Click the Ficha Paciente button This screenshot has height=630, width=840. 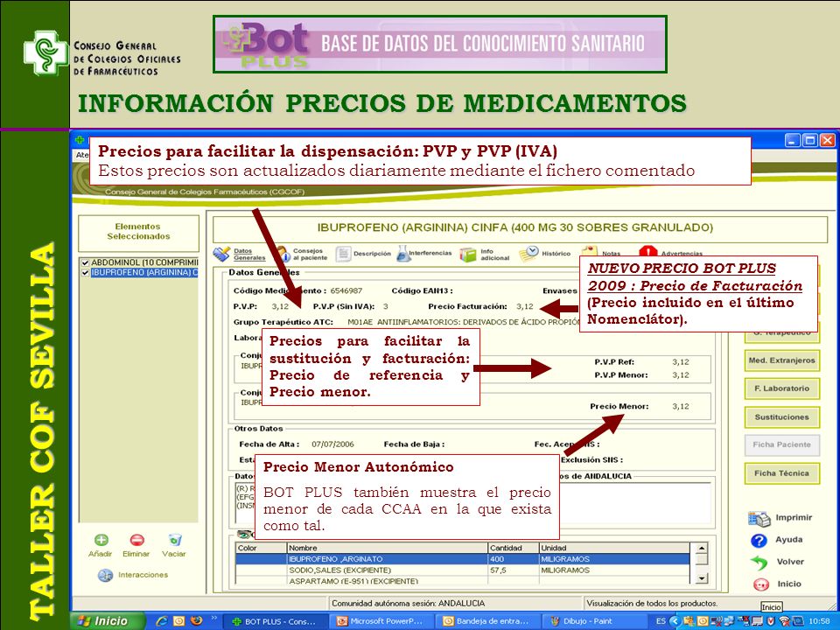tap(781, 444)
